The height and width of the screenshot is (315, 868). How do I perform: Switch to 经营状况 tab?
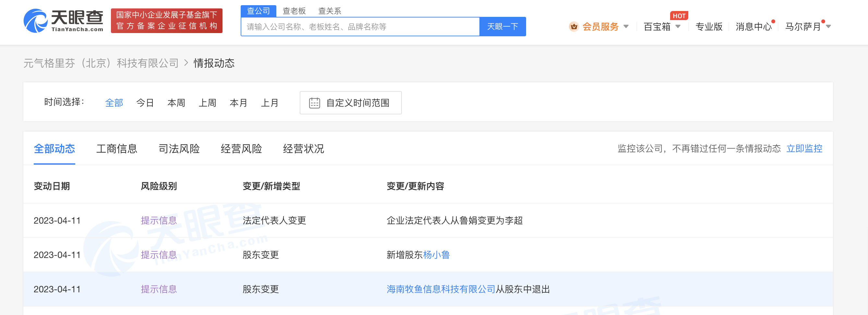tap(304, 148)
